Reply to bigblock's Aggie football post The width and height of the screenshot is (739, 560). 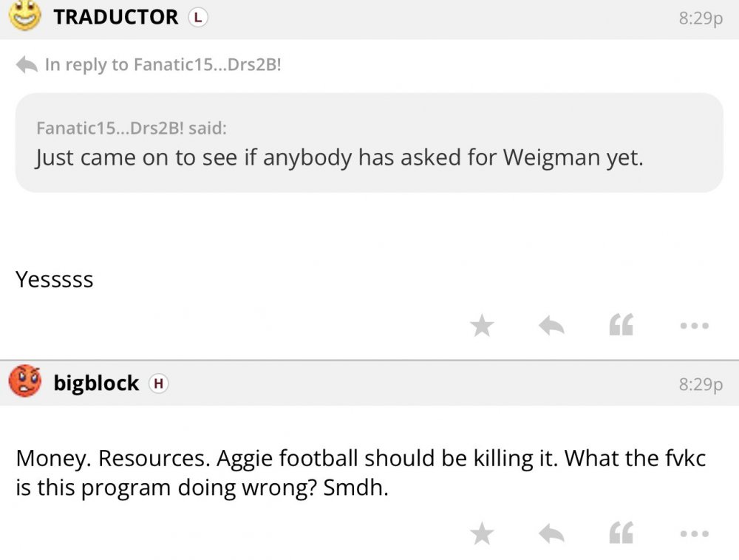click(552, 533)
